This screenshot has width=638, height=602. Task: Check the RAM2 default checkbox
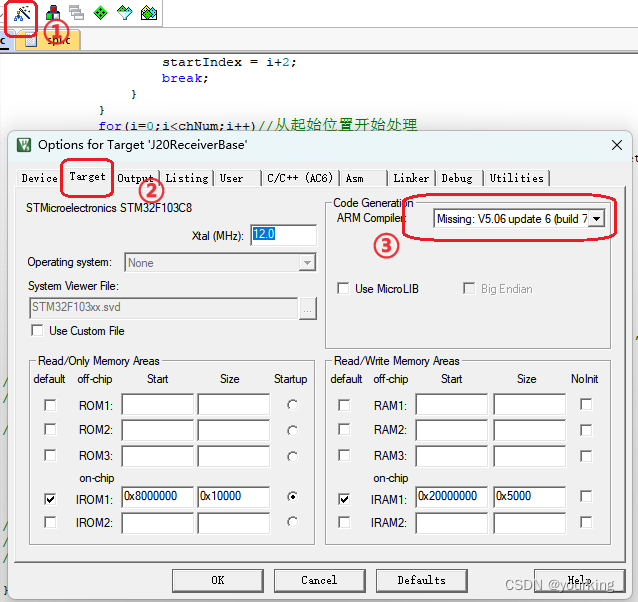[344, 429]
